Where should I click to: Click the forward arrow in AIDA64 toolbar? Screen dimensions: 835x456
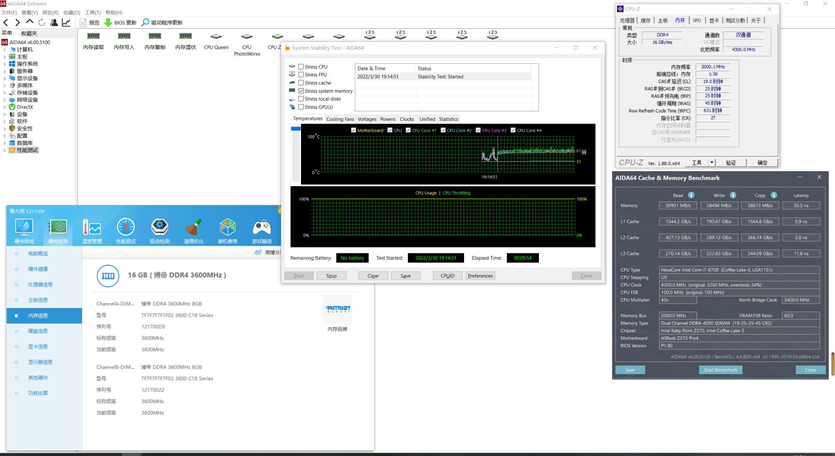[x=18, y=22]
